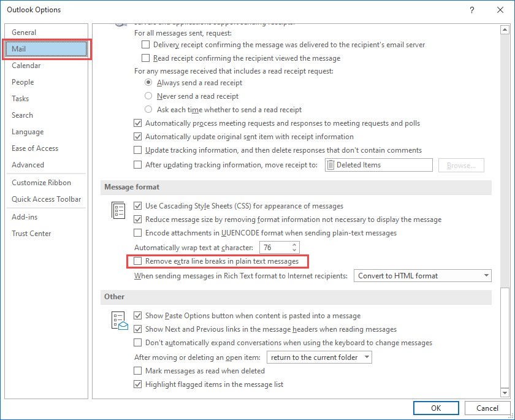Viewport: 515px width, 420px height.
Task: Open the Advanced category
Action: click(x=47, y=165)
